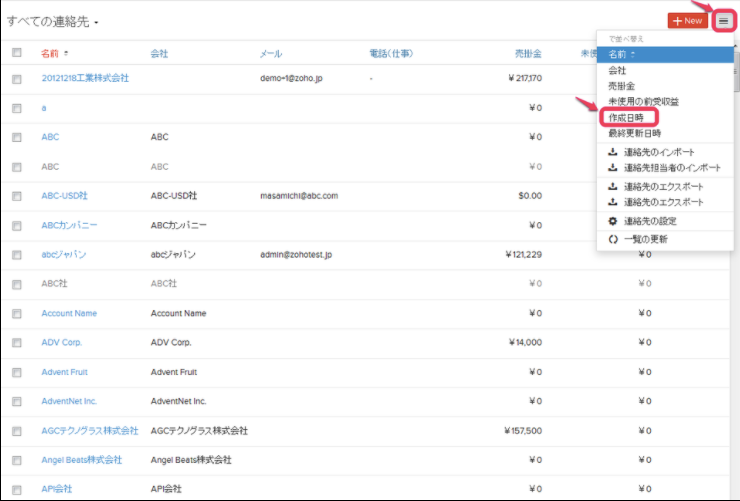
Task: Sort by 作成日時 in the menu
Action: tap(628, 117)
